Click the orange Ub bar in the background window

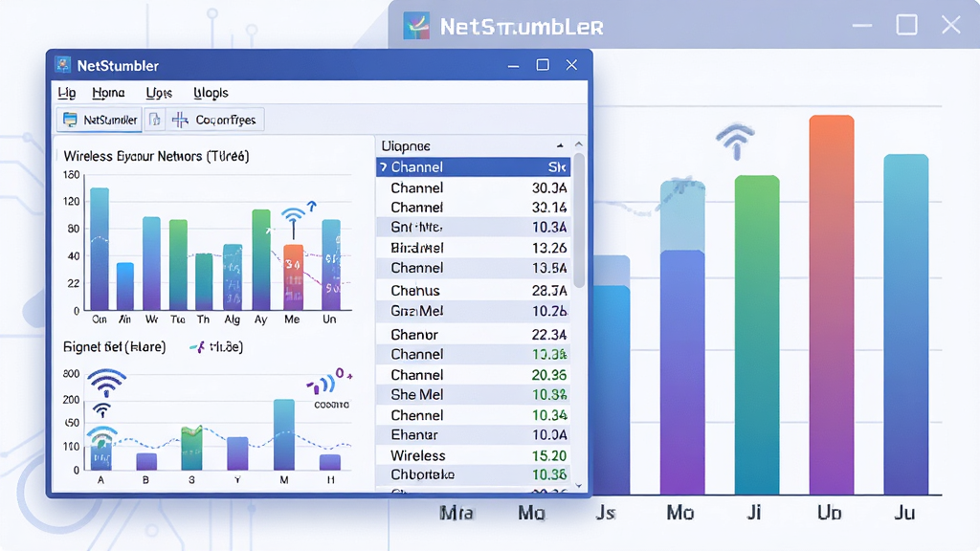832,305
